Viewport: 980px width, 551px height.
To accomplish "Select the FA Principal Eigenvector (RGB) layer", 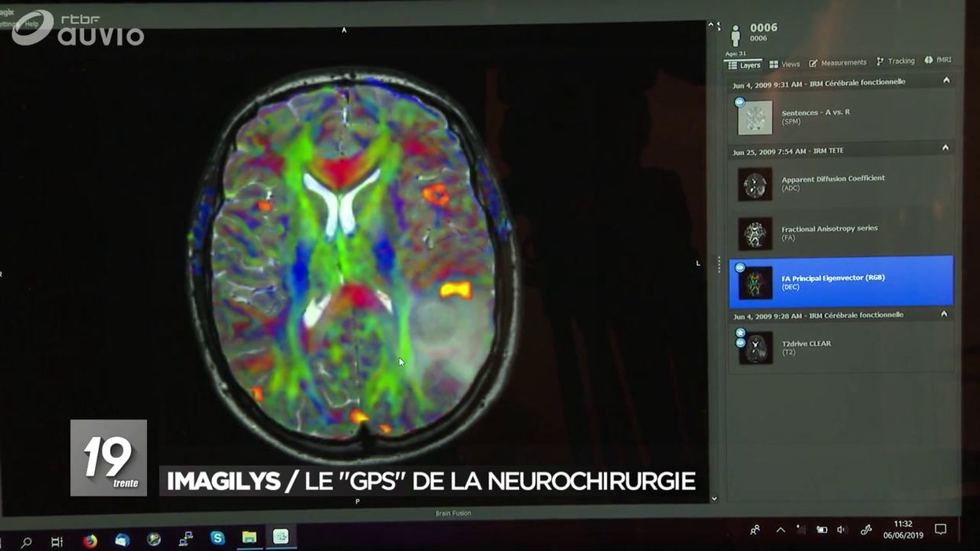I will (840, 281).
